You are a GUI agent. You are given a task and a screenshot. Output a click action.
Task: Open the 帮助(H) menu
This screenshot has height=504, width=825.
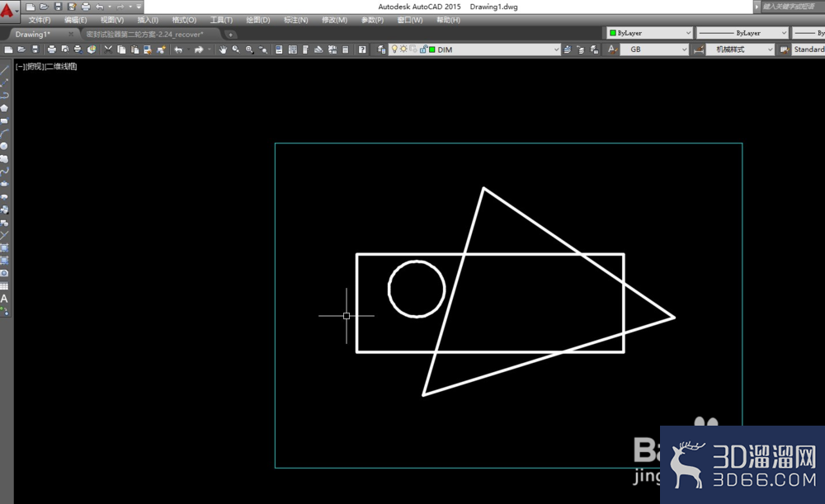click(x=448, y=20)
